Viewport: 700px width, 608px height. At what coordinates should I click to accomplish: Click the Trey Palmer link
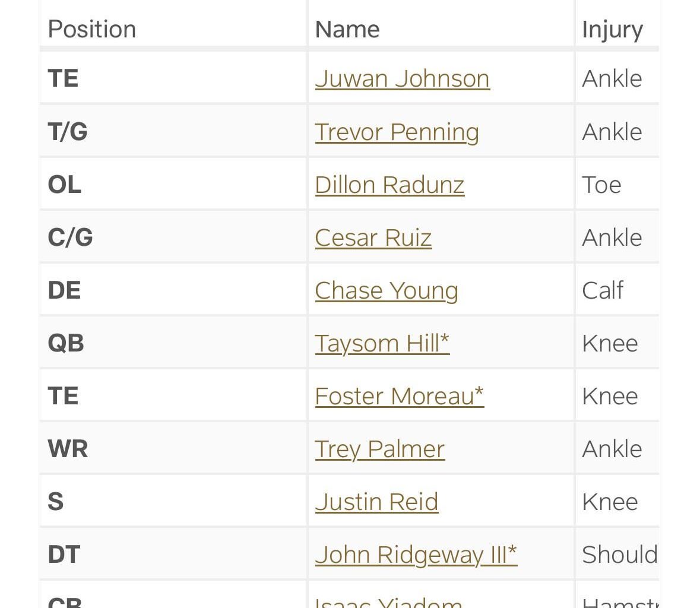pos(379,449)
